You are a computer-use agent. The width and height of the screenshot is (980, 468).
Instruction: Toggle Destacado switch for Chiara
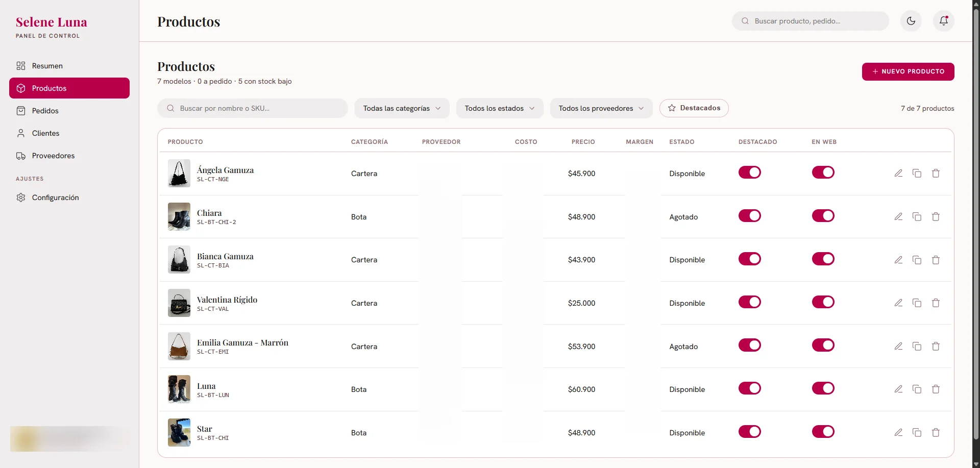point(750,216)
